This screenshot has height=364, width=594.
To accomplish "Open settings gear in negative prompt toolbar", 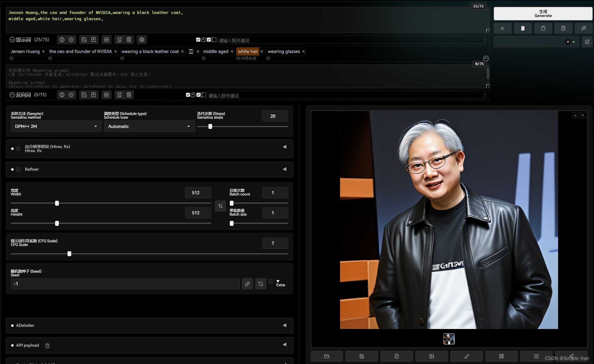I will pos(71,95).
